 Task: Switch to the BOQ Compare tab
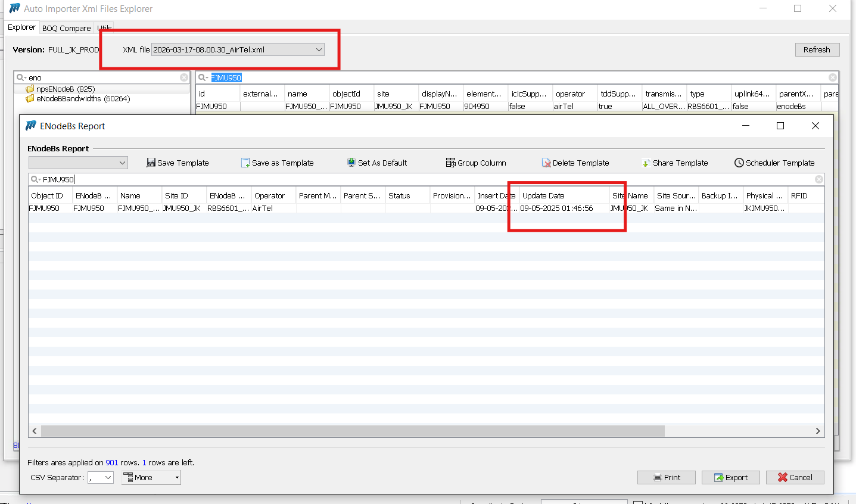[66, 28]
